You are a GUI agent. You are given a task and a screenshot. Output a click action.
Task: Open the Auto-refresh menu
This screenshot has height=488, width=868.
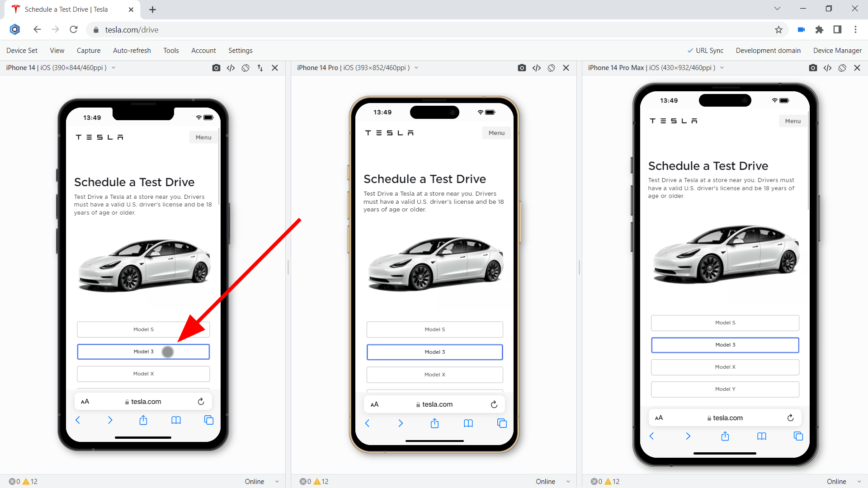[x=132, y=51]
